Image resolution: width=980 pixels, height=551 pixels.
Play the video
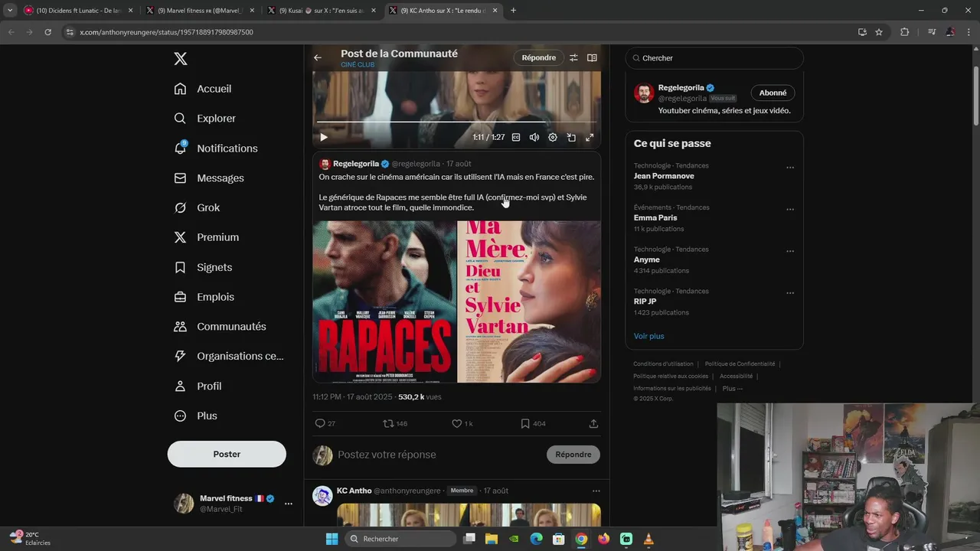pos(324,138)
